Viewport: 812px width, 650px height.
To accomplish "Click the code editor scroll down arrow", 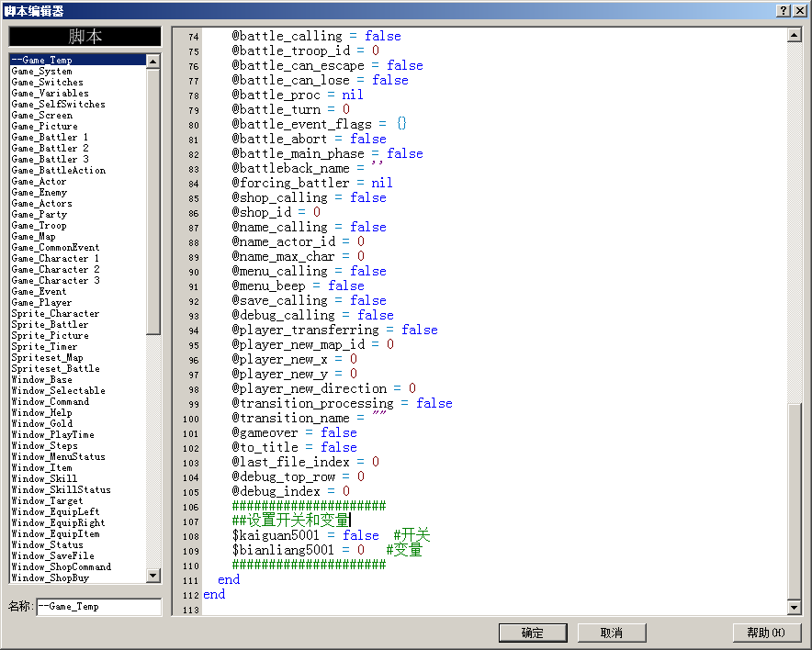I will [794, 607].
